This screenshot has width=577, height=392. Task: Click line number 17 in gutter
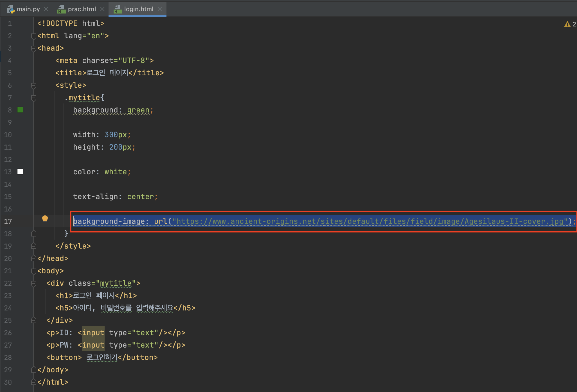[8, 221]
